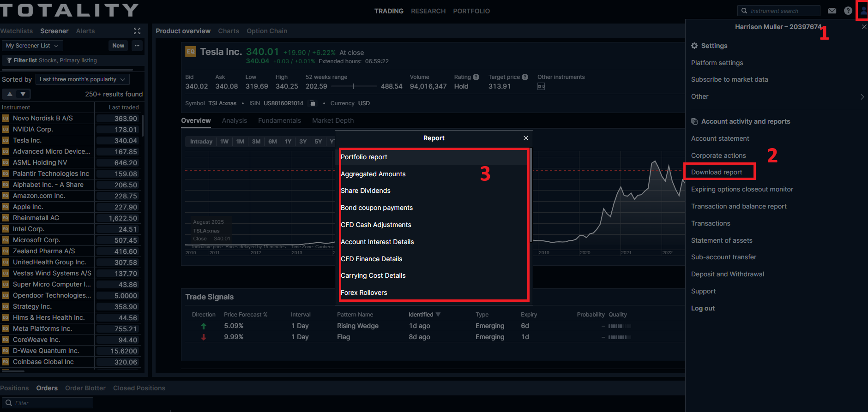The height and width of the screenshot is (412, 868).
Task: Open the help question mark icon
Action: tap(848, 11)
